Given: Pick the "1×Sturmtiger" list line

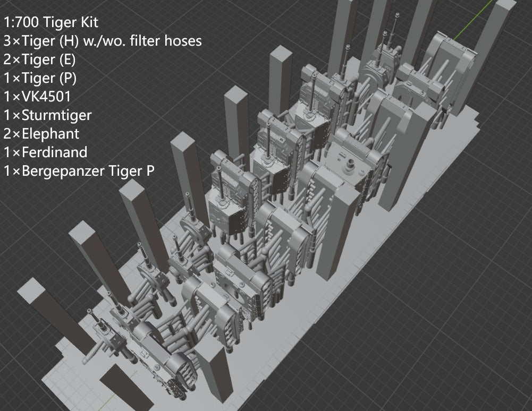Looking at the screenshot, I should pos(47,115).
